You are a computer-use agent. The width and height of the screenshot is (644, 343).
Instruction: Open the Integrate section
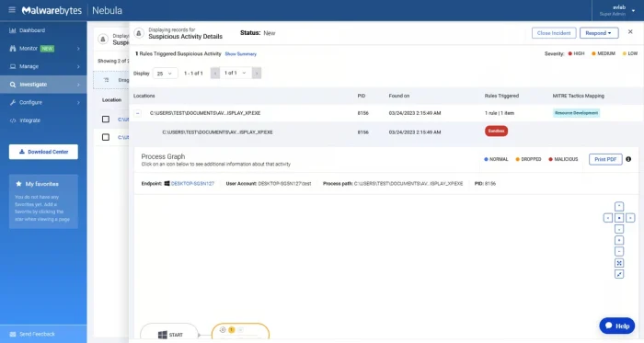(43, 120)
